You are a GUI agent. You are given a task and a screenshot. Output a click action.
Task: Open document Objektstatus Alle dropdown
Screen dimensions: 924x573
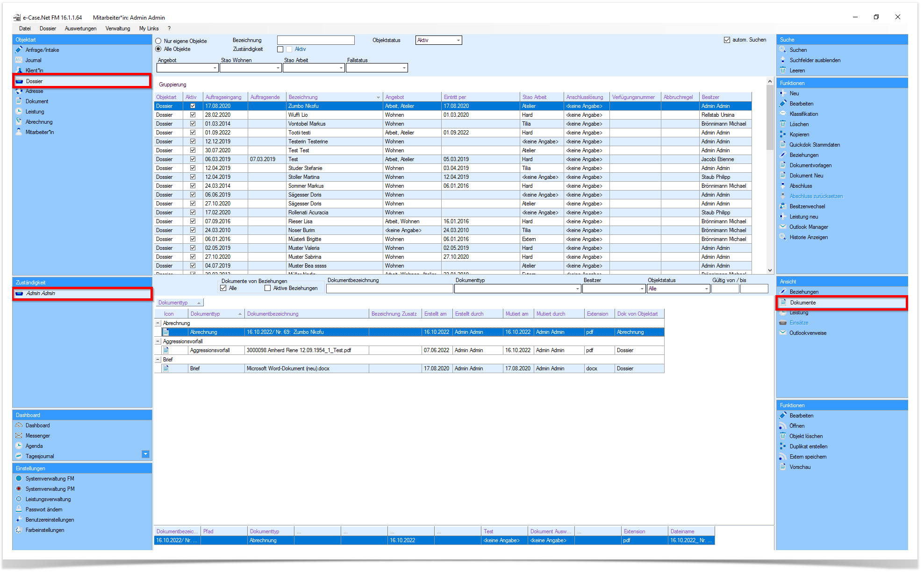[x=707, y=289]
